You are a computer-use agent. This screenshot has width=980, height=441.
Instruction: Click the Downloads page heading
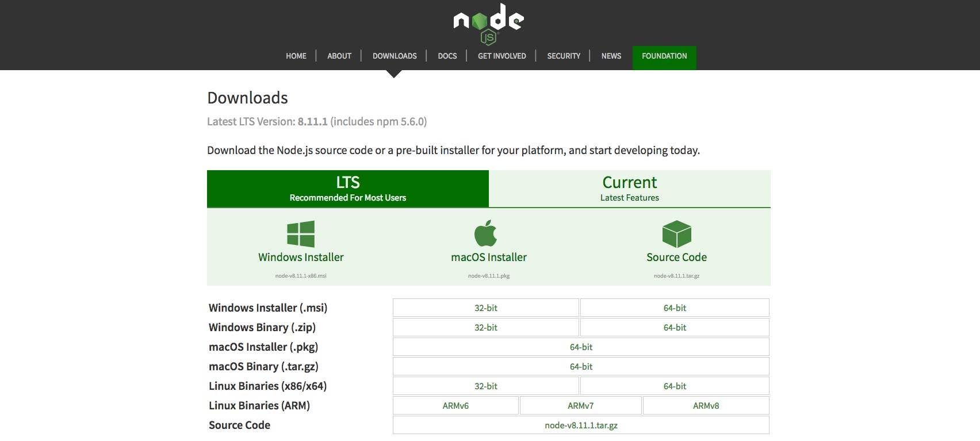coord(247,98)
